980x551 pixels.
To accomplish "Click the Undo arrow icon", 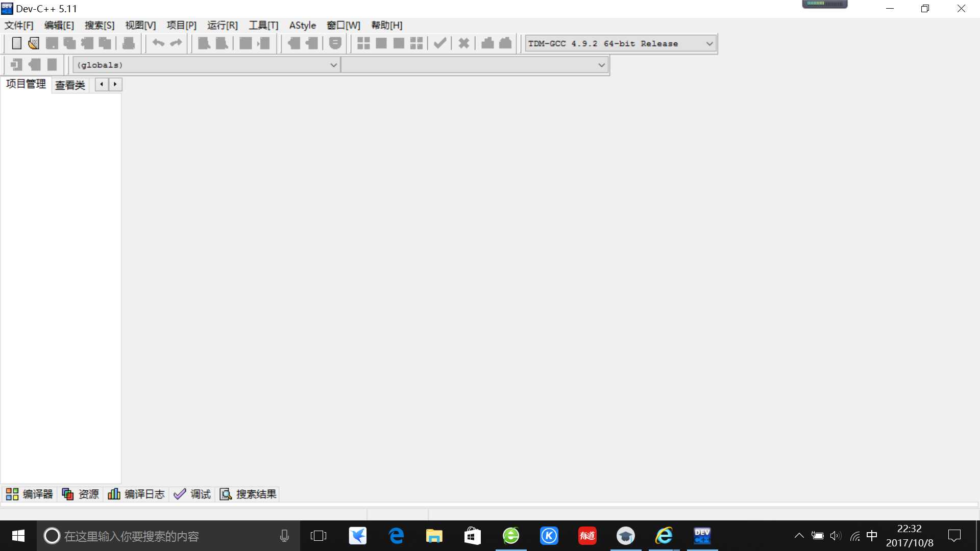I will 158,43.
